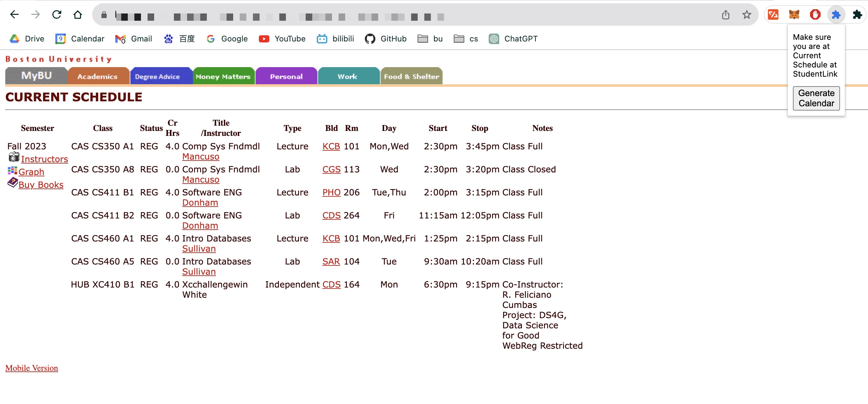The width and height of the screenshot is (868, 404).
Task: Open the MetaMask fox extension icon
Action: pos(794,14)
